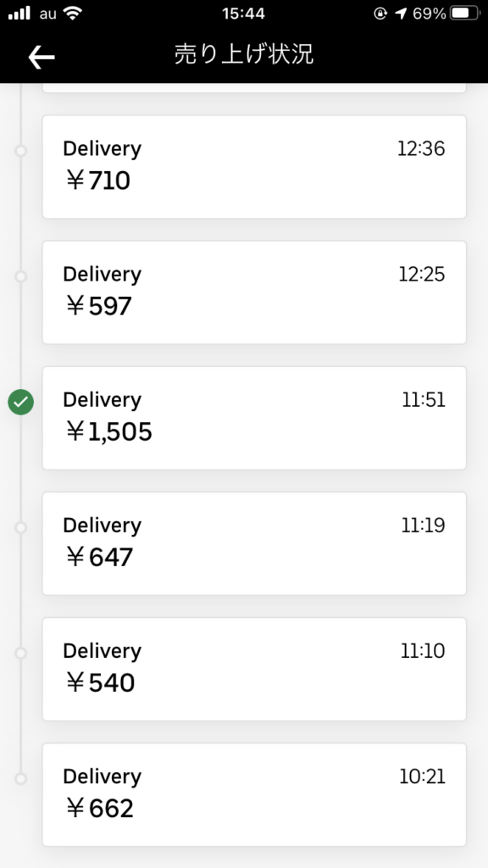488x868 pixels.
Task: Select timeline dot beside ¥647 delivery
Action: pos(21,527)
